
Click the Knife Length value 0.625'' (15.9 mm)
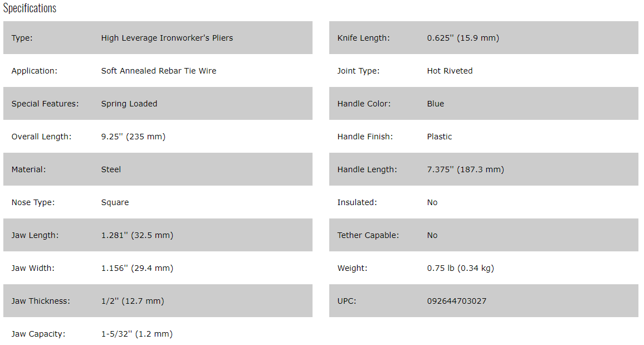[463, 38]
